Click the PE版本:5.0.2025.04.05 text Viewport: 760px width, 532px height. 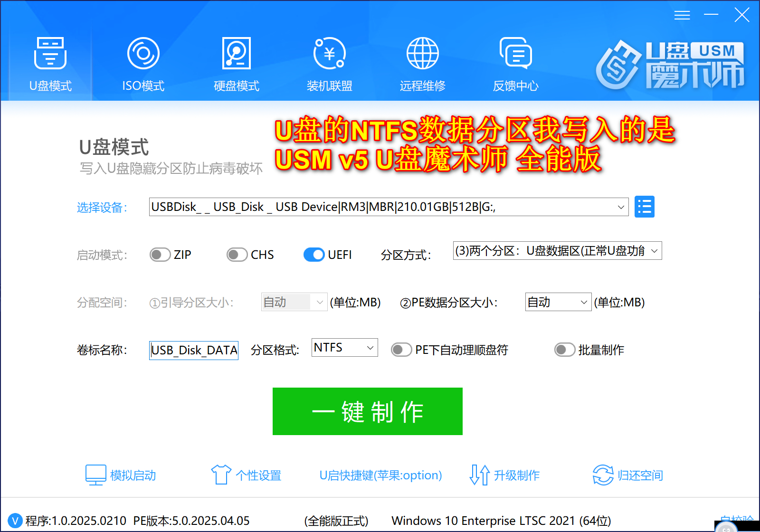191,521
